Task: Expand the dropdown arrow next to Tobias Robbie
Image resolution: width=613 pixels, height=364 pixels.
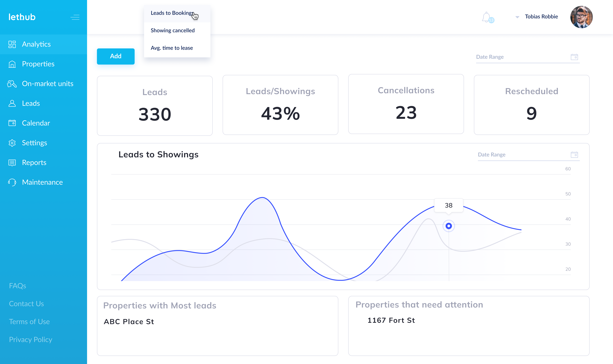Action: (x=517, y=17)
